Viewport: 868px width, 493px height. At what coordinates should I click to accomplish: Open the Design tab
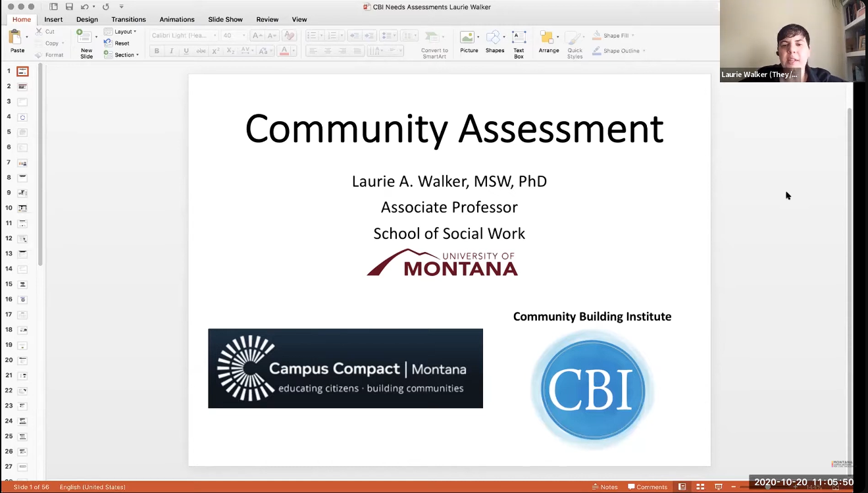click(x=87, y=19)
